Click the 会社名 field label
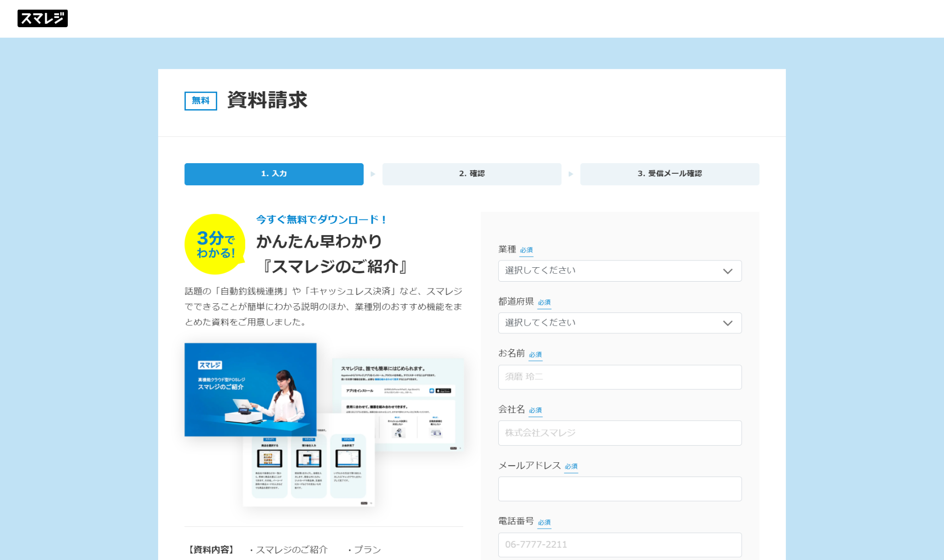Screen dimensions: 944x560 click(x=512, y=409)
